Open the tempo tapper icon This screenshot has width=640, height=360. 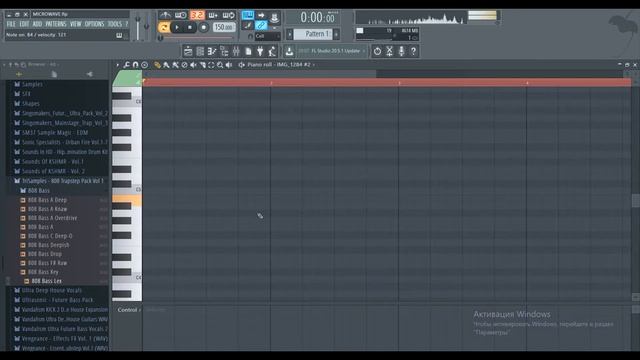click(x=272, y=51)
